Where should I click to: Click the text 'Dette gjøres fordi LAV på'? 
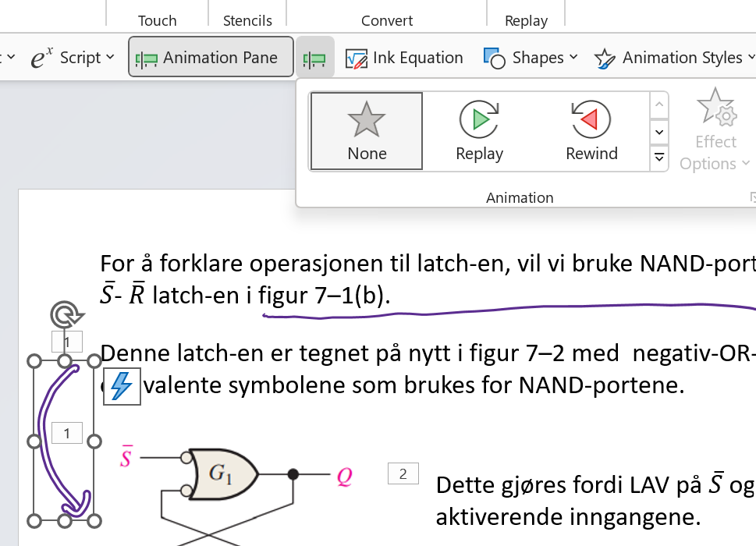point(569,485)
